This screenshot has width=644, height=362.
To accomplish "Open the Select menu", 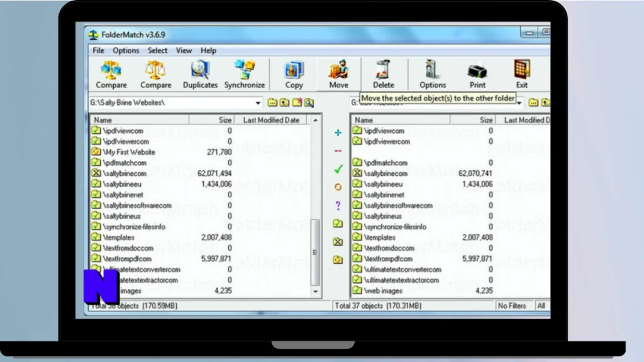I will [157, 50].
